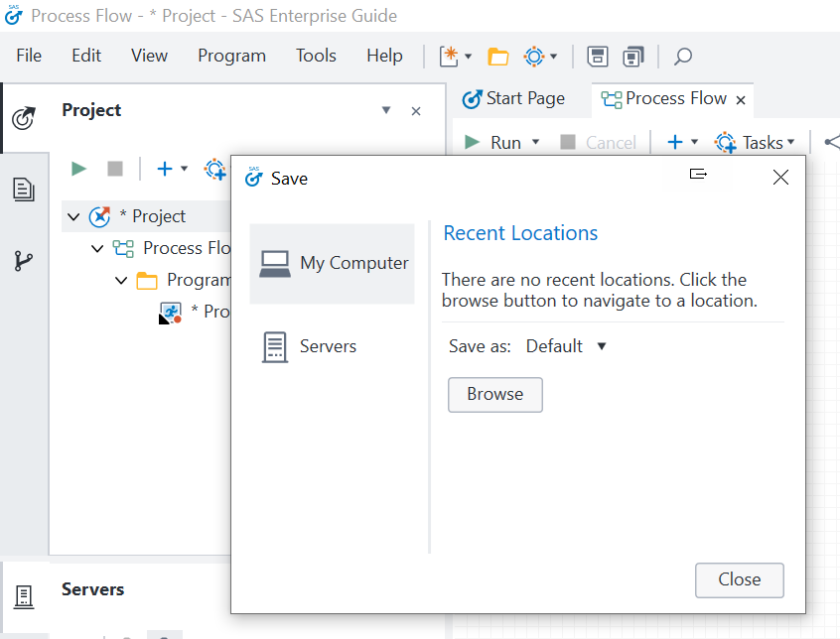Click the Browse button in the Save dialog
The width and height of the screenshot is (840, 639).
tap(494, 394)
